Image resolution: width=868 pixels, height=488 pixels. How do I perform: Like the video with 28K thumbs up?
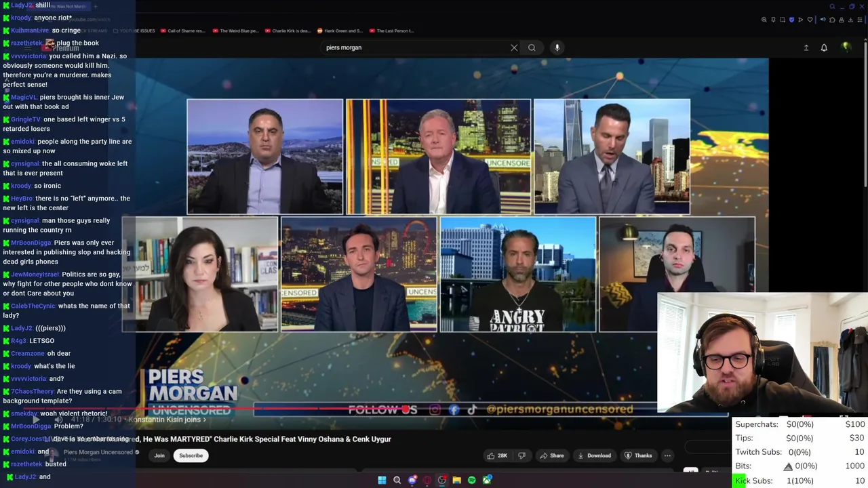pyautogui.click(x=497, y=455)
